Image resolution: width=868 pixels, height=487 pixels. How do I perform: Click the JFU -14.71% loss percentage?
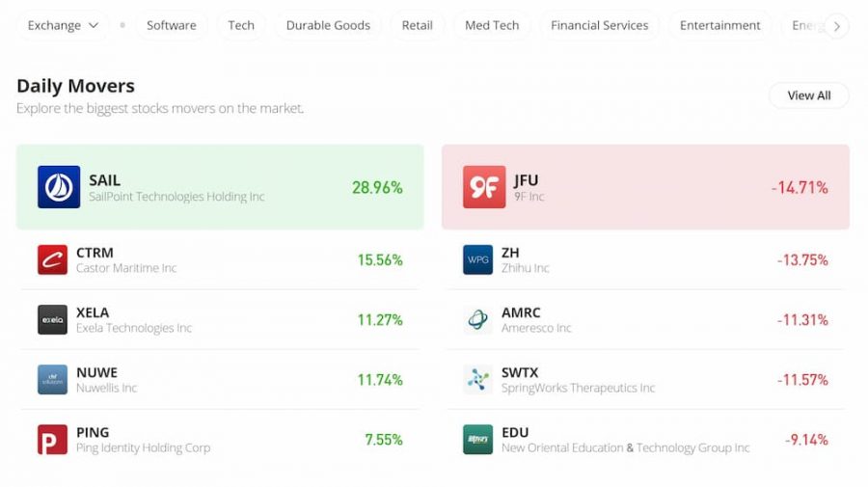click(800, 187)
